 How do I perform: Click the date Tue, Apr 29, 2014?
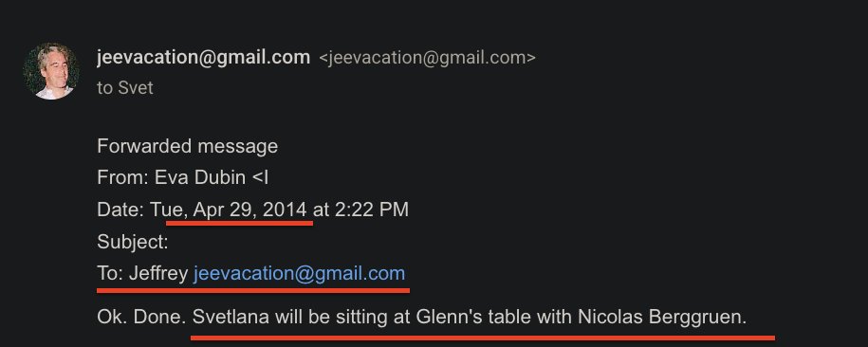[229, 210]
